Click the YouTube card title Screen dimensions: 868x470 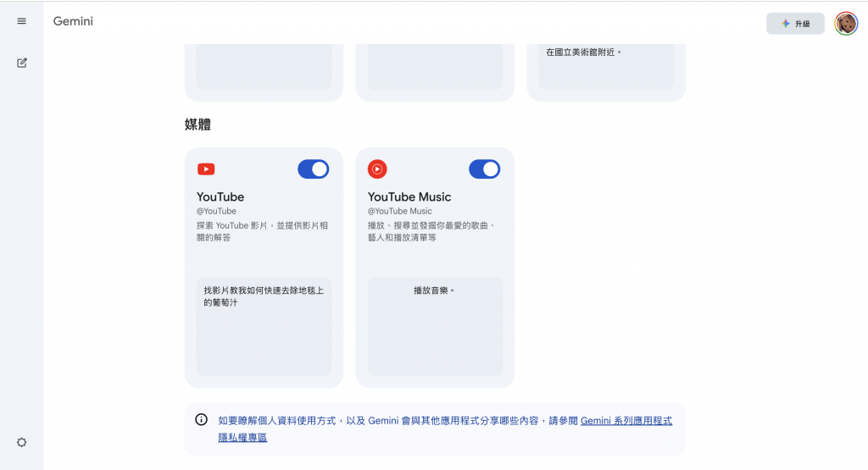tap(220, 196)
